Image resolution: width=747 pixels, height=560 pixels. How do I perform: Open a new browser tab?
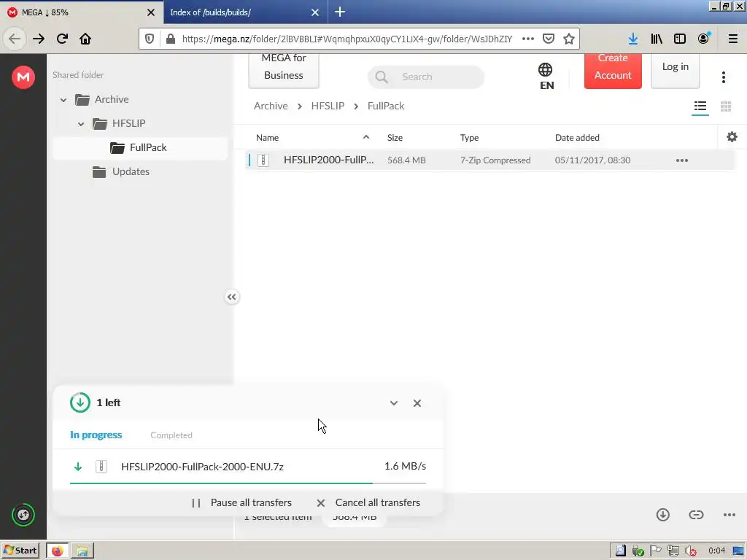pyautogui.click(x=340, y=12)
